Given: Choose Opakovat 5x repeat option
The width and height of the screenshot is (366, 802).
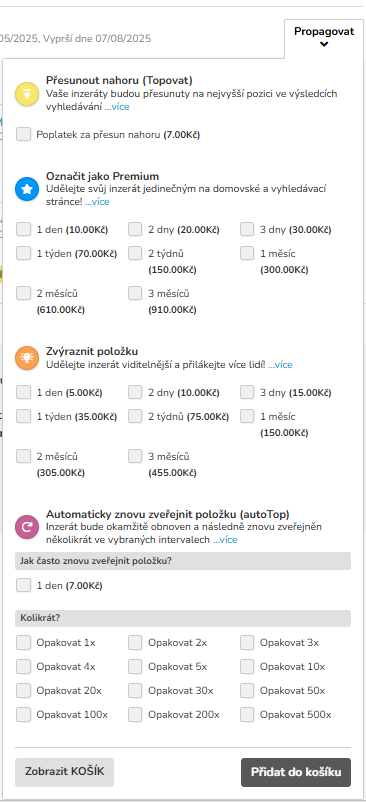Looking at the screenshot, I should point(135,666).
